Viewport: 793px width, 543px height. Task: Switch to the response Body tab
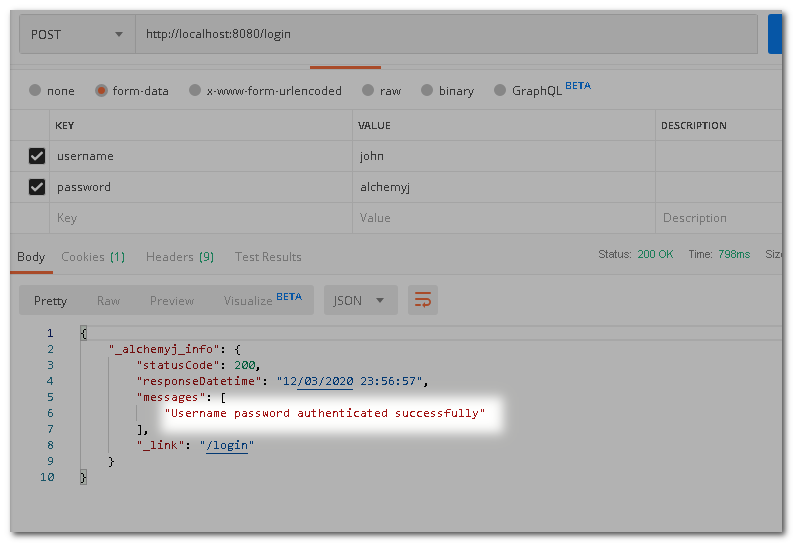pyautogui.click(x=31, y=257)
